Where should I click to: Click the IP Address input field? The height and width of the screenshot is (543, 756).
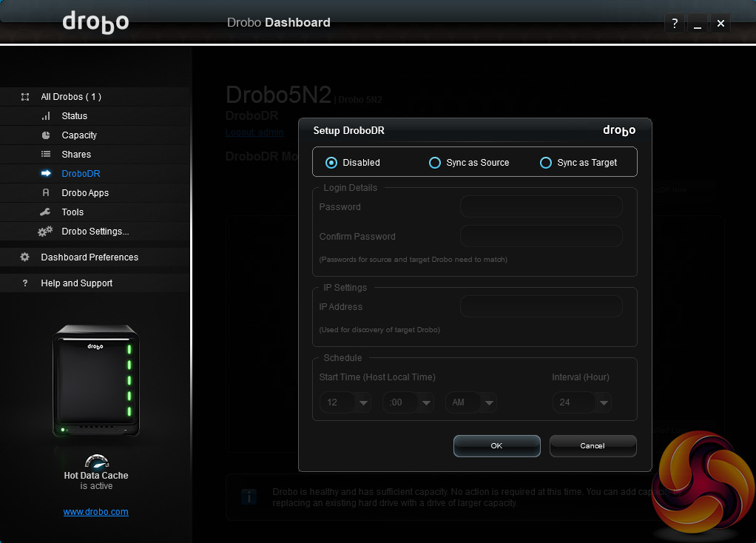click(541, 307)
